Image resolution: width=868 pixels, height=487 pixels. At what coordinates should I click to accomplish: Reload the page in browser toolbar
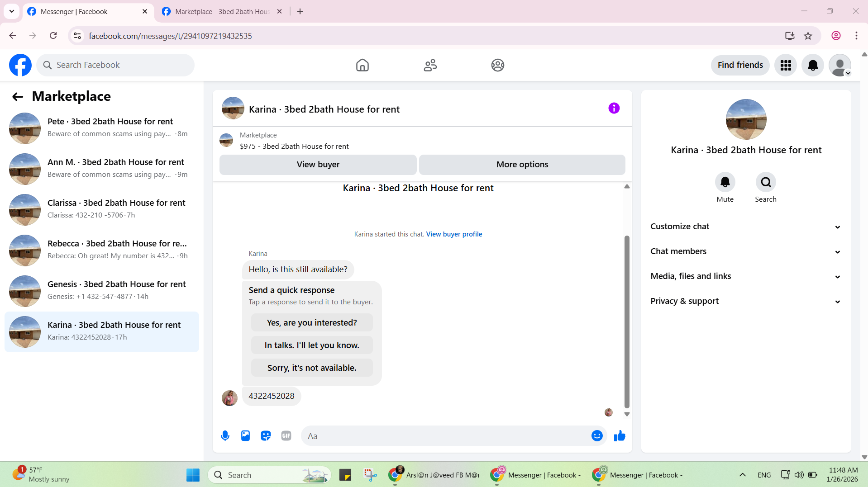(x=53, y=36)
